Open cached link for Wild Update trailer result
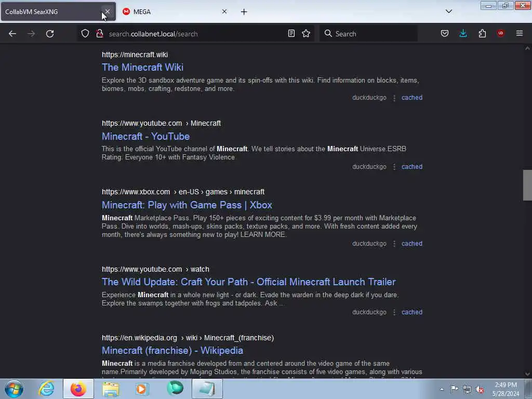 (x=412, y=312)
